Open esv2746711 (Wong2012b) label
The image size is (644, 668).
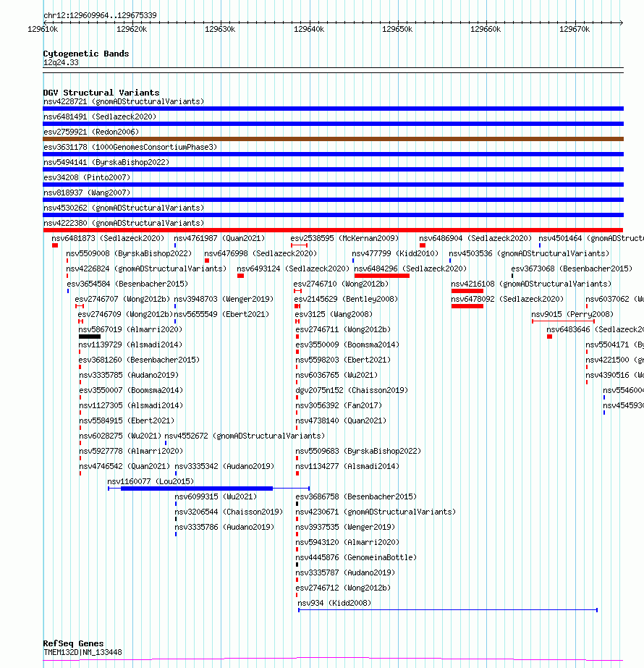[343, 330]
